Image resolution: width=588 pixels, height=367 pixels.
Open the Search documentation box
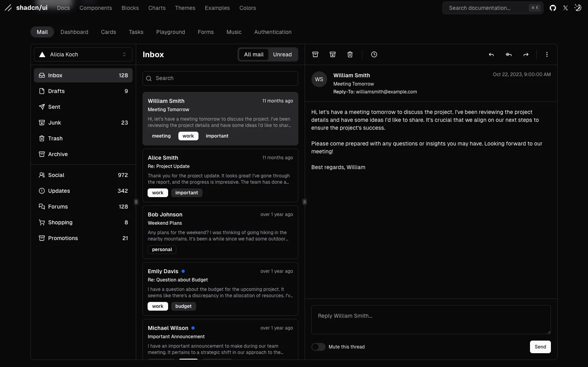pyautogui.click(x=493, y=8)
